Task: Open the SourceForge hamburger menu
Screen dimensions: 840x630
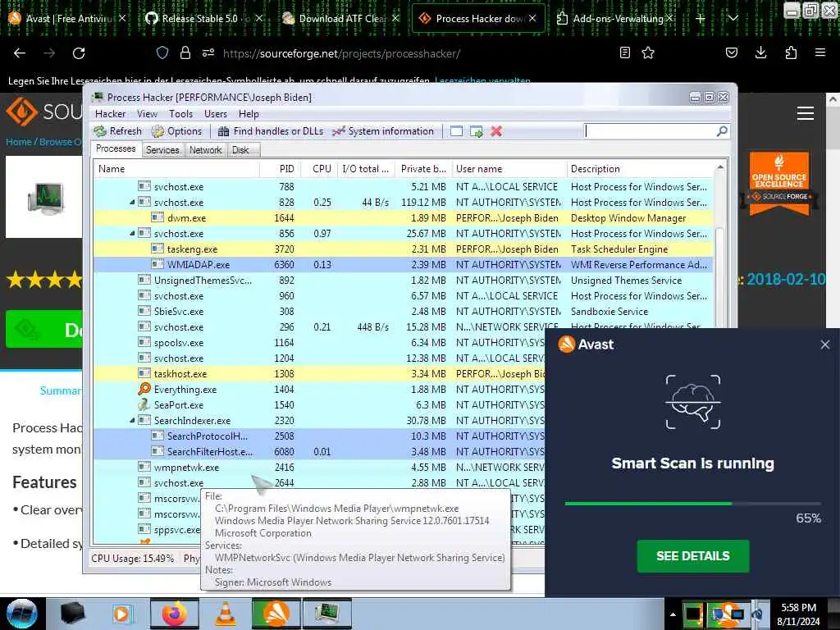Action: click(806, 113)
